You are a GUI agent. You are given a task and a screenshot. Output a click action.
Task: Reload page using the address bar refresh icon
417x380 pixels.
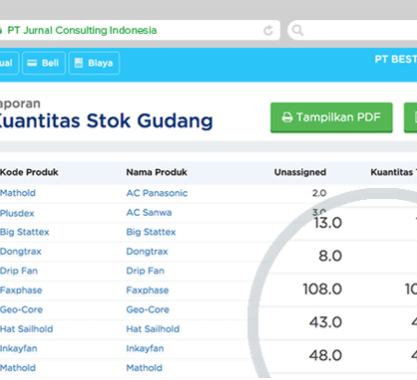tap(268, 30)
